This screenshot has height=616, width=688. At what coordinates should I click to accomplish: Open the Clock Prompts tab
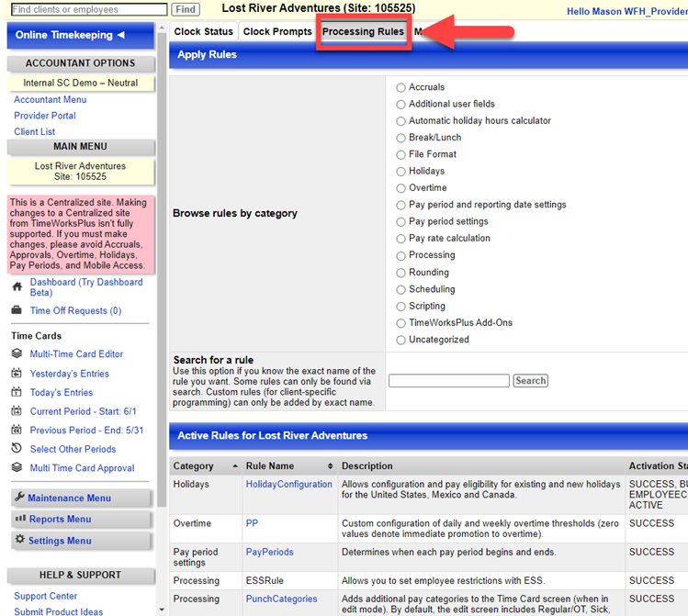pos(277,32)
